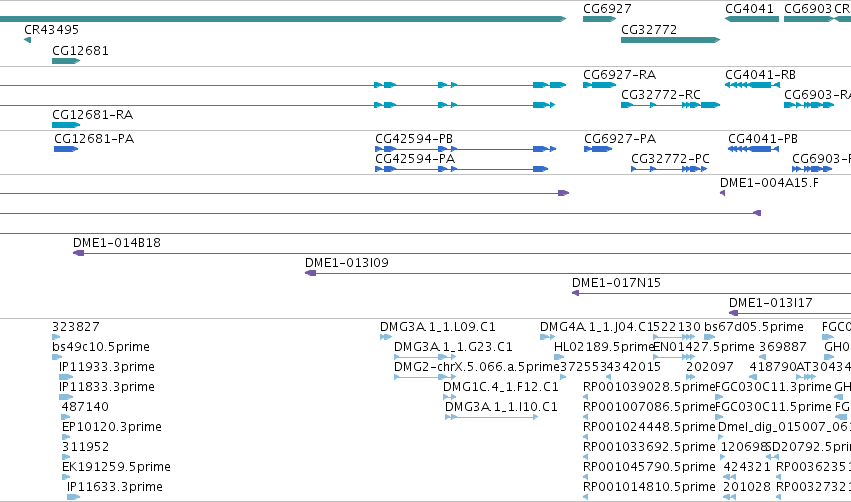
Task: Click the CG4041-PB label
Action: [x=763, y=138]
